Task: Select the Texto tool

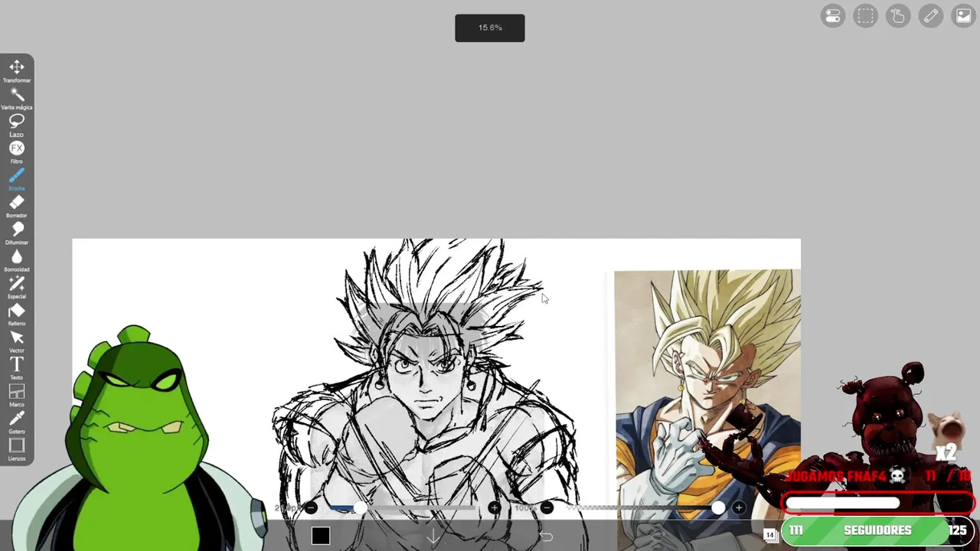Action: click(17, 368)
